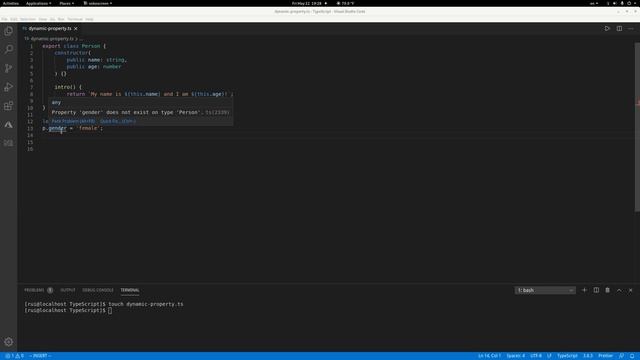640x360 pixels.
Task: Open the Terminal menu in menu bar
Action: click(x=75, y=19)
